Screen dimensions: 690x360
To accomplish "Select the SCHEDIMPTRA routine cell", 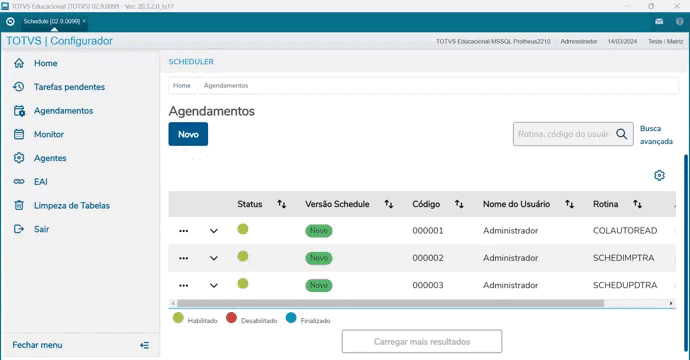I will [x=624, y=258].
